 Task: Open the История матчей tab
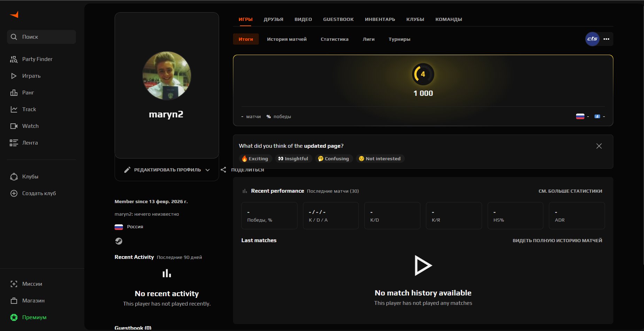(287, 39)
